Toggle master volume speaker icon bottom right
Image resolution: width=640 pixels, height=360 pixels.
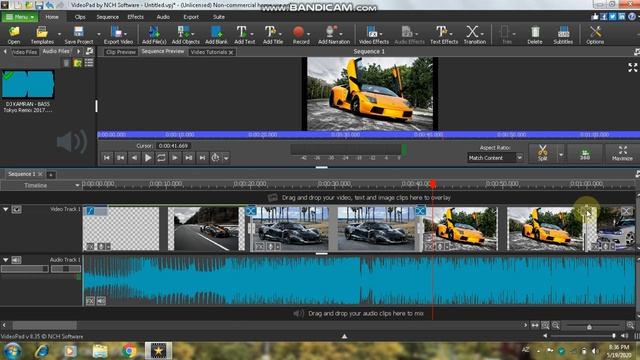(625, 336)
